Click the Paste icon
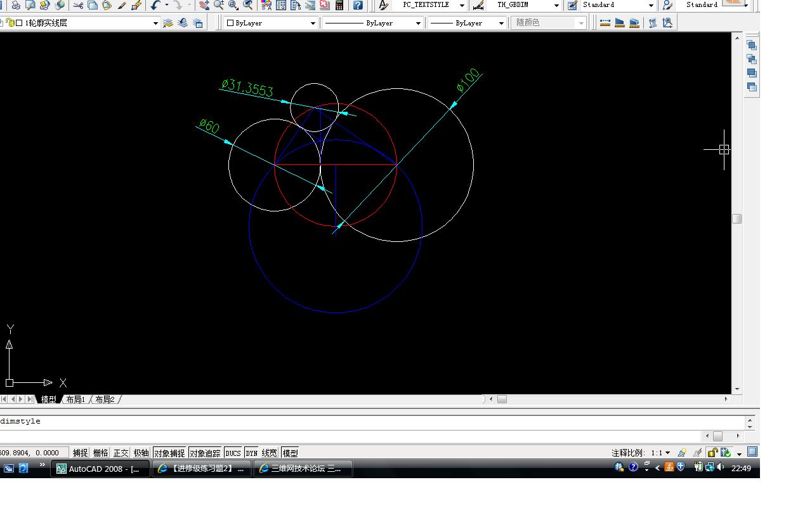This screenshot has height=508, width=812. 107,5
